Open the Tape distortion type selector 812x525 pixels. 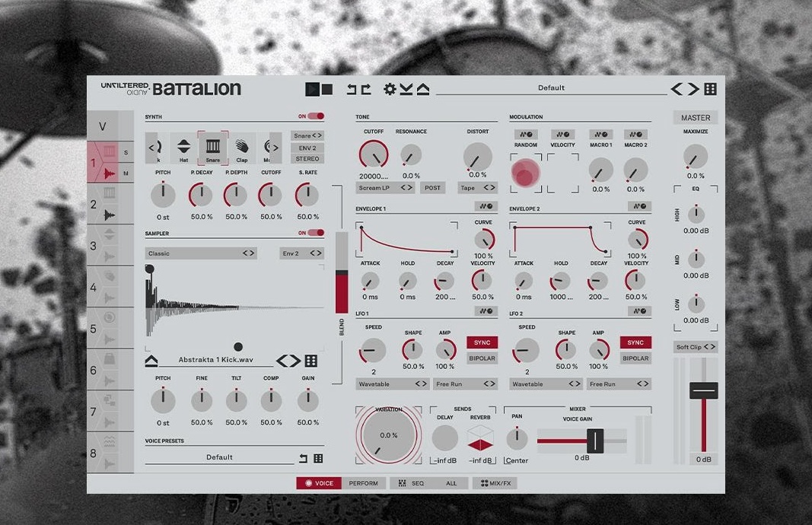(478, 187)
